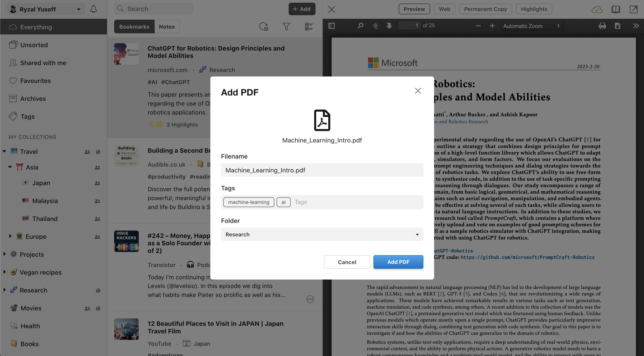Open the Japan travel film thumbnail
This screenshot has width=644, height=356.
coord(126,329)
